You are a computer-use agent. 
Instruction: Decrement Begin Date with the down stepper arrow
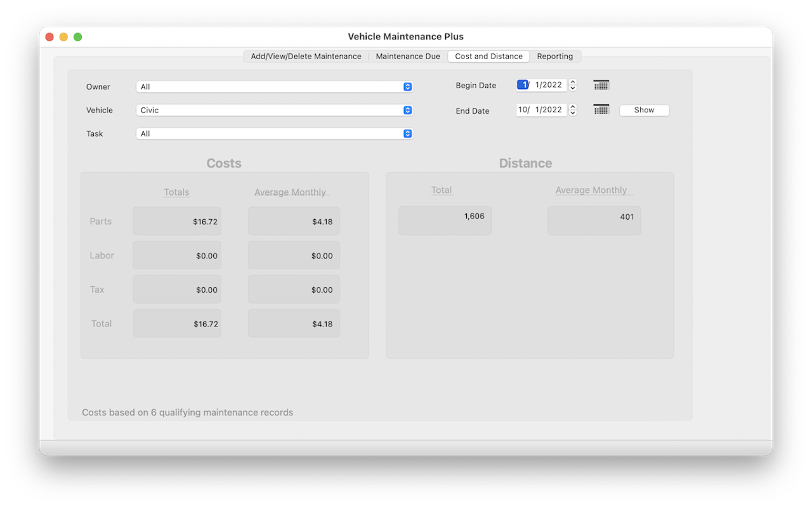pos(573,88)
